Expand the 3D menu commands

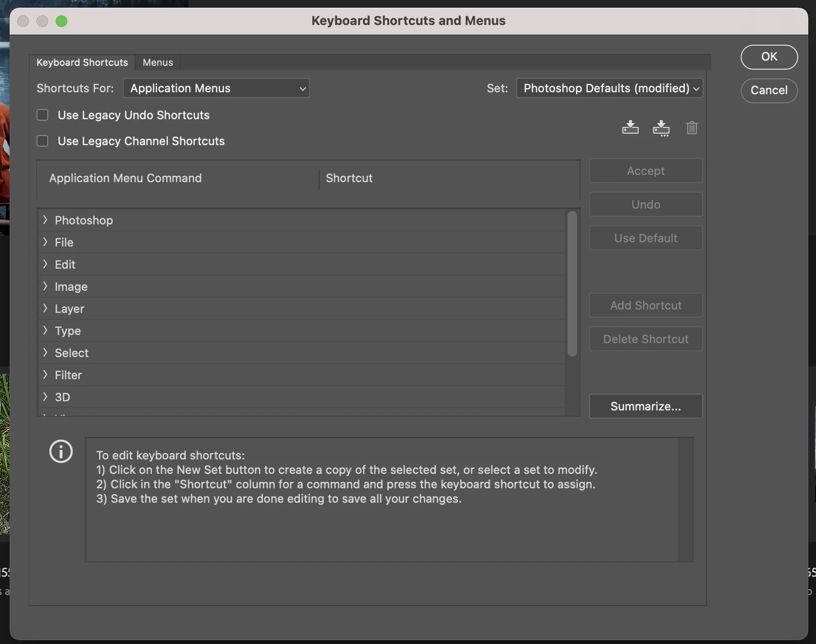[45, 396]
